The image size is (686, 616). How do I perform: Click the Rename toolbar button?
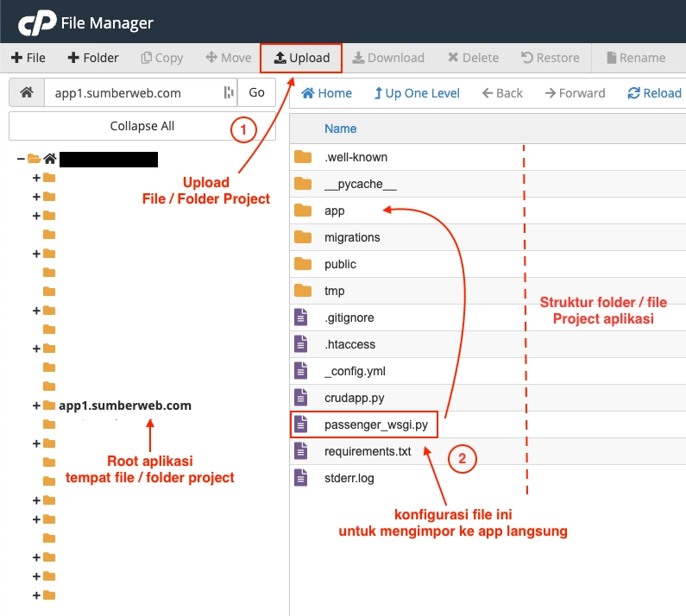coord(637,58)
